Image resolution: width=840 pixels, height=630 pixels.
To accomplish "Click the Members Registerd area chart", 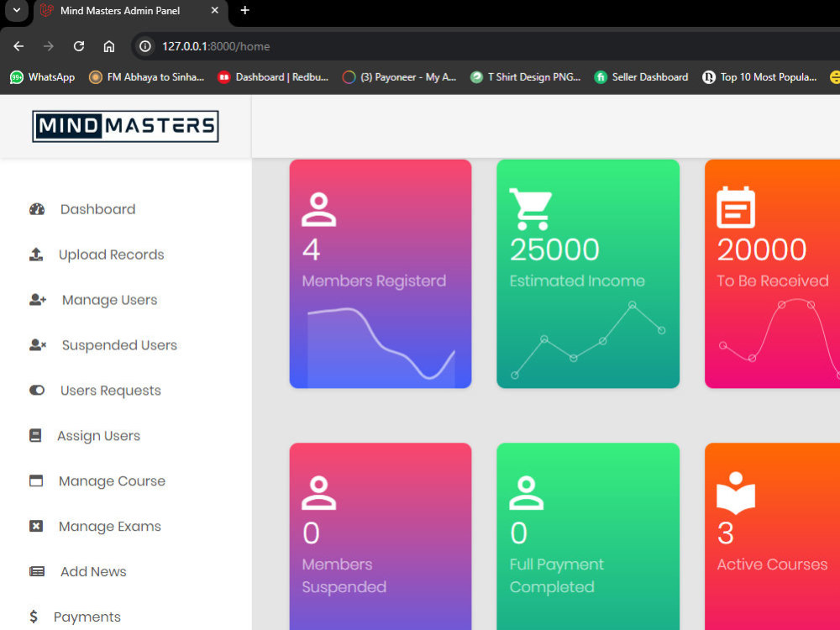I will tap(381, 346).
